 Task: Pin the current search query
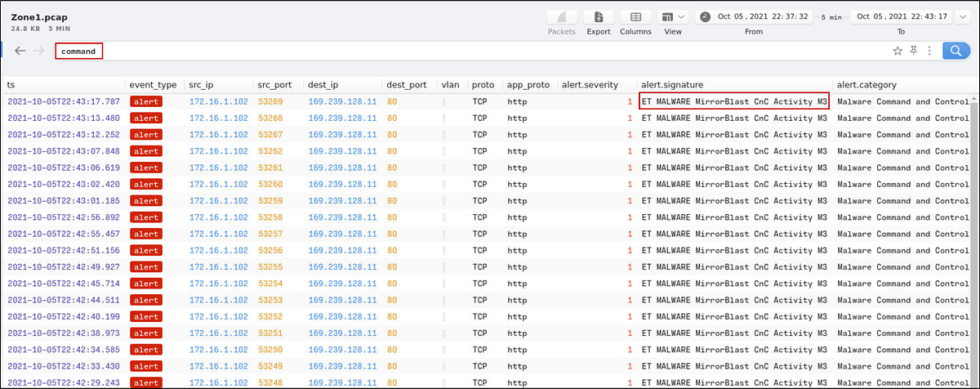pos(913,51)
